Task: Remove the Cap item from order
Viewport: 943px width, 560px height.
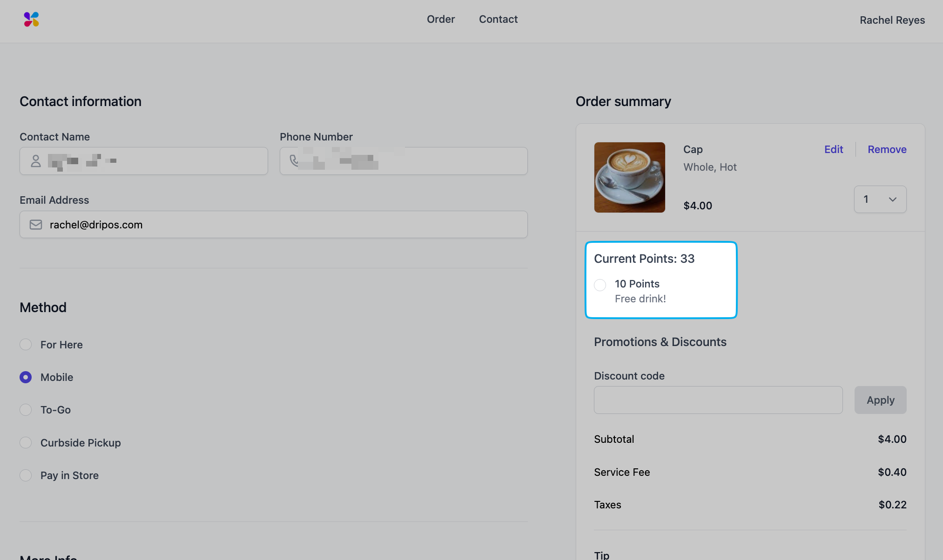Action: 887,149
